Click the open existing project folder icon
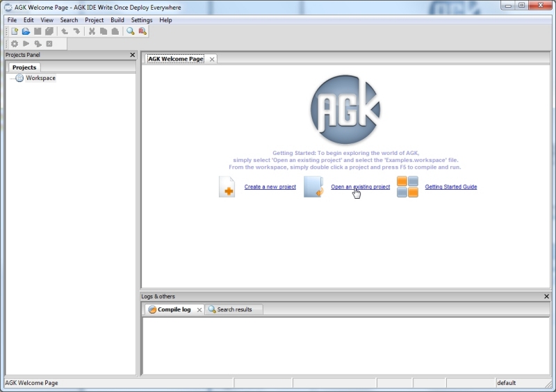 point(314,186)
